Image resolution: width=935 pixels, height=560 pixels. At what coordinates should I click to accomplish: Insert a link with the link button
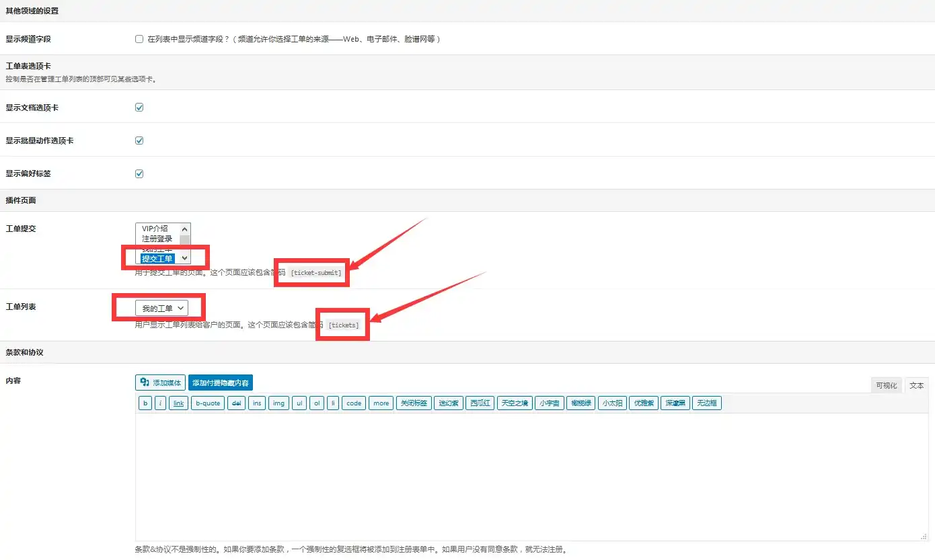click(x=178, y=403)
